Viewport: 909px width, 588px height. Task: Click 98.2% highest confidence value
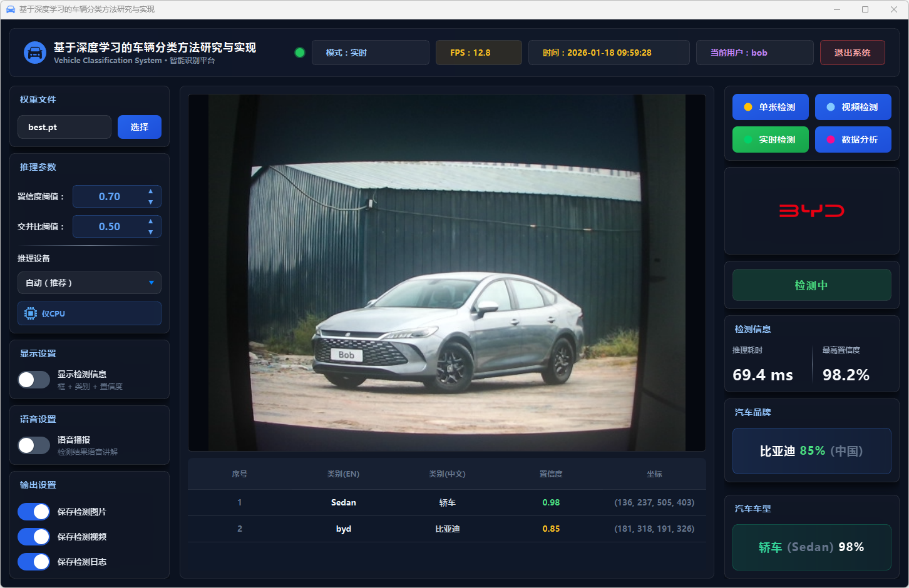846,375
